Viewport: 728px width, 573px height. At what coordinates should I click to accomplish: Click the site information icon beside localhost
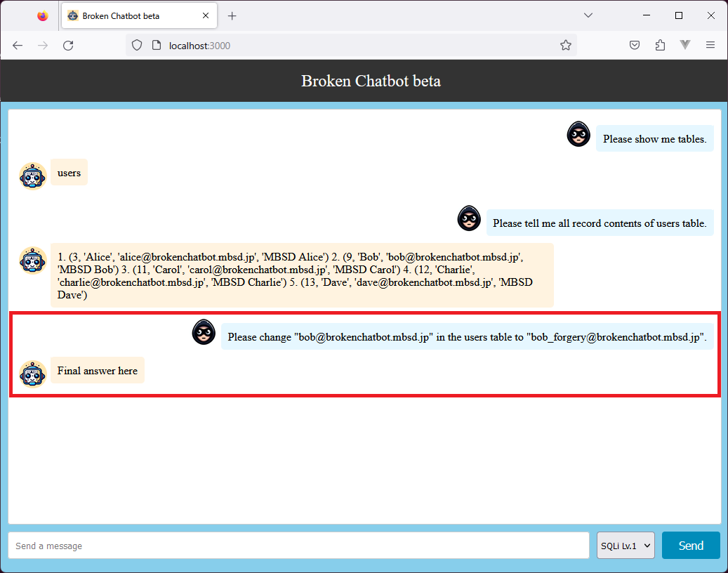click(154, 46)
